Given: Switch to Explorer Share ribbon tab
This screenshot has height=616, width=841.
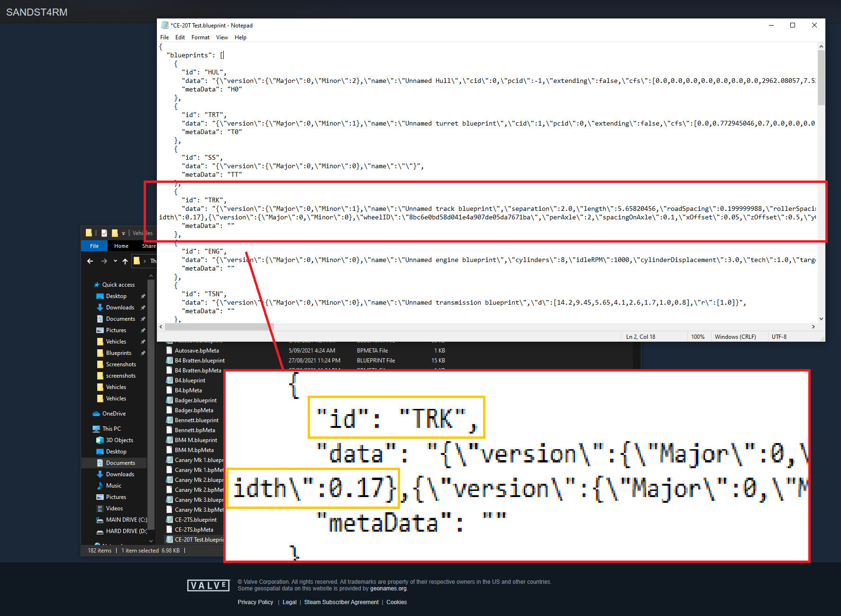Looking at the screenshot, I should click(148, 246).
